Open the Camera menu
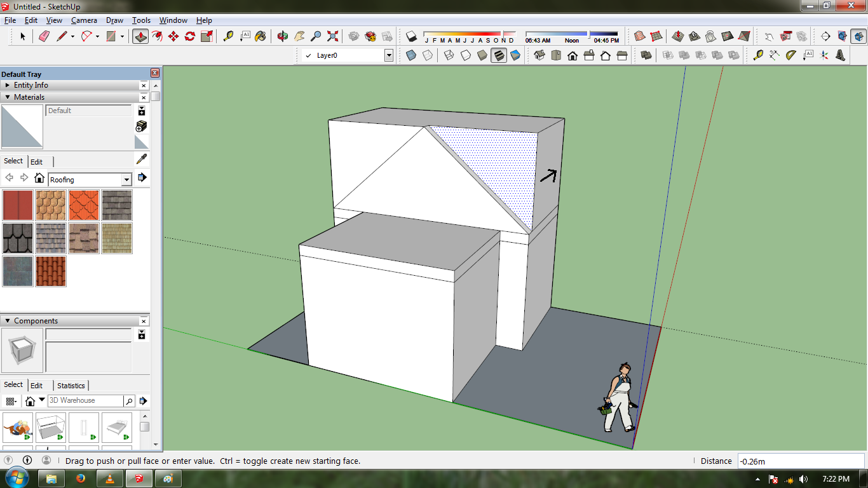Viewport: 868px width, 488px height. click(x=84, y=20)
